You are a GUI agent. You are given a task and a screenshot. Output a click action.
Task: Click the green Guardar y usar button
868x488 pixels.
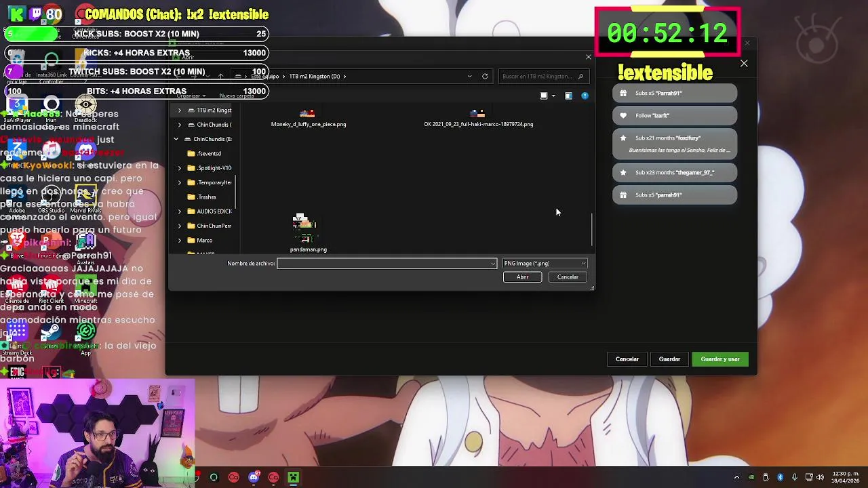[x=720, y=359]
